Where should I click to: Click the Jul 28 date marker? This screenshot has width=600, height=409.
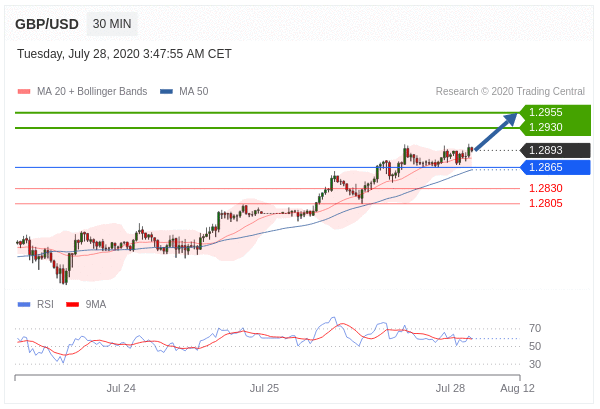(450, 387)
